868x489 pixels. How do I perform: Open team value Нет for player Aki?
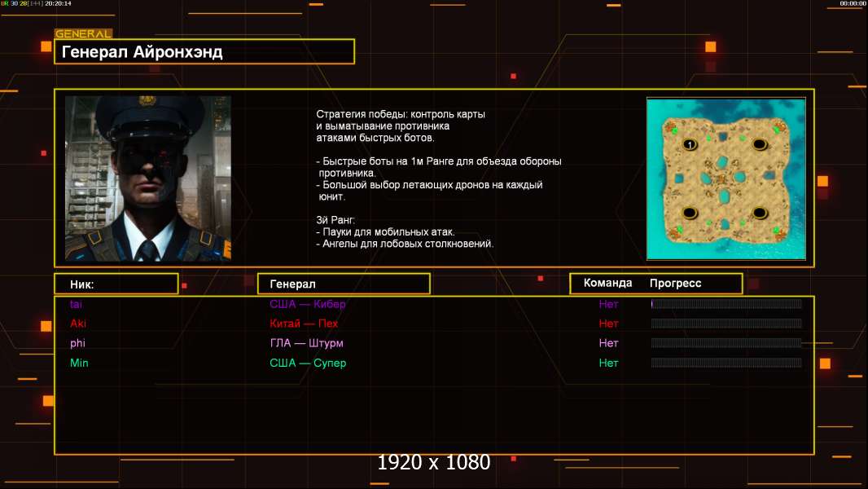tap(608, 324)
